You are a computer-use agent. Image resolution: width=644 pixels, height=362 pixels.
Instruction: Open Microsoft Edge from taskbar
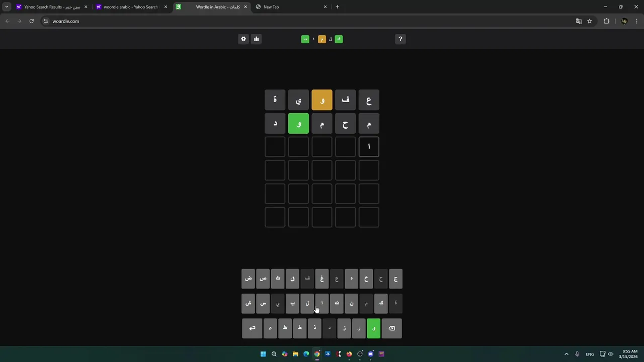[306, 354]
